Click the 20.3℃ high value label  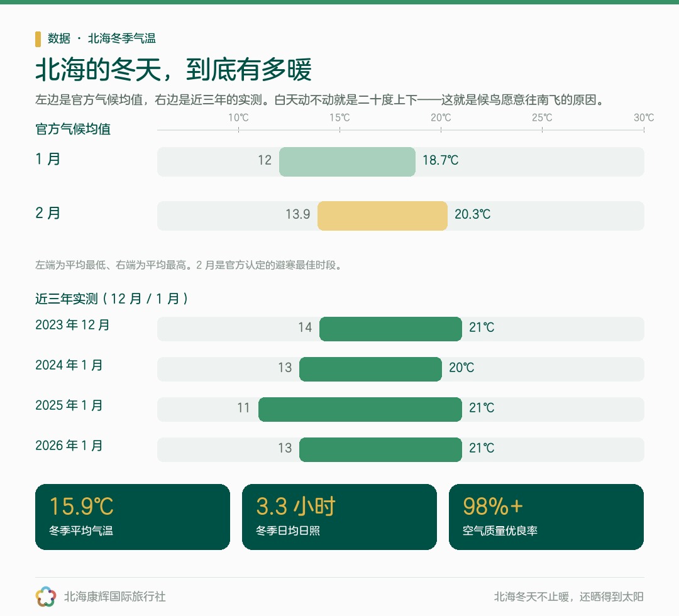472,214
